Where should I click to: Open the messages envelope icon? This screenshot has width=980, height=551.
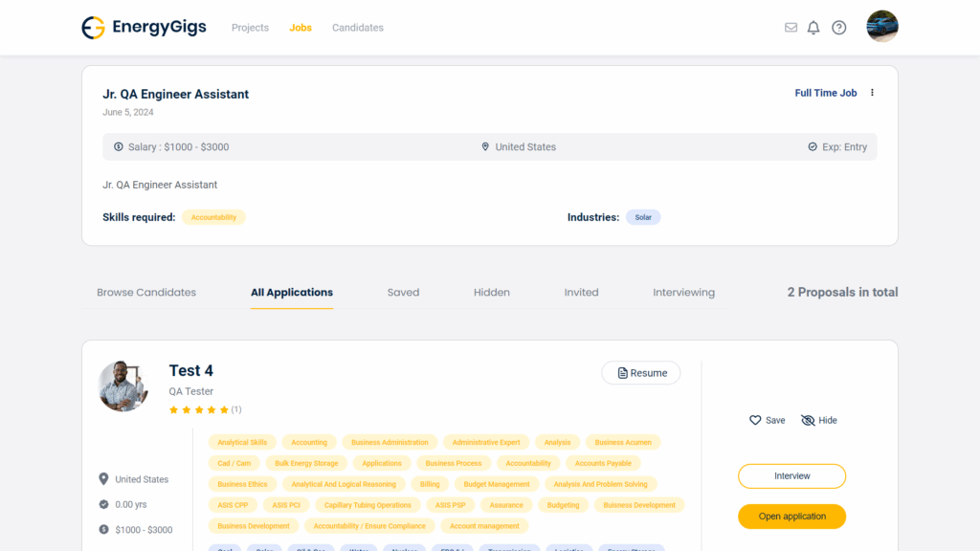[791, 28]
